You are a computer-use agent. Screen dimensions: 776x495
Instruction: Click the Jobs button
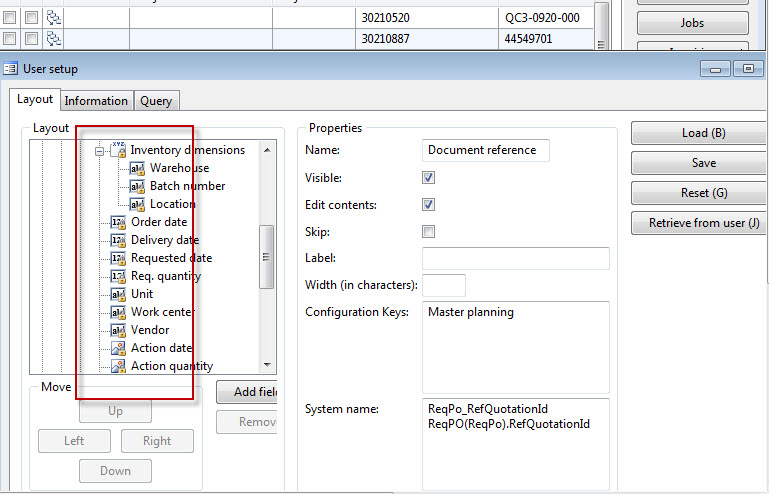coord(692,23)
